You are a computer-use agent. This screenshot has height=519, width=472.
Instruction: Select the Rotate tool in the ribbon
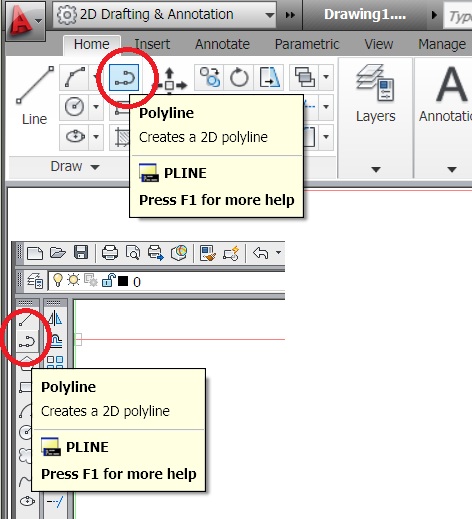coord(239,77)
